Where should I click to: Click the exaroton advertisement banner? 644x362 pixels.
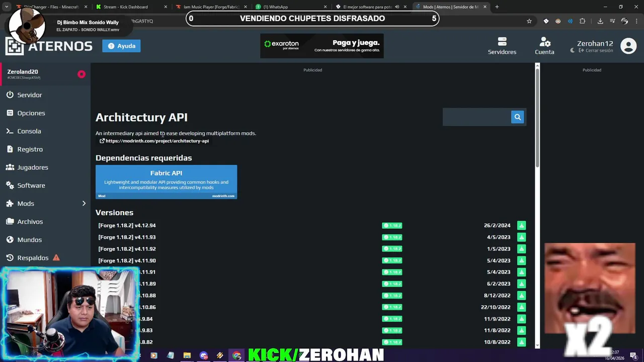[322, 46]
